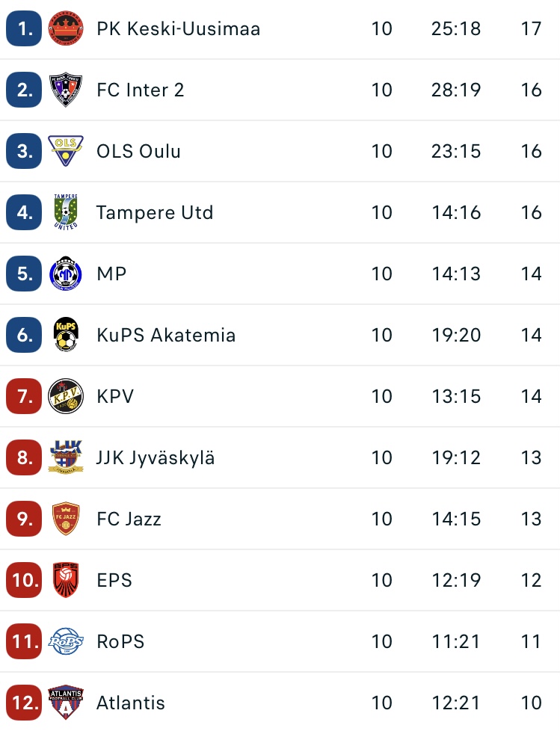Select the Tampere United badge
Image resolution: width=560 pixels, height=731 pixels.
66,212
